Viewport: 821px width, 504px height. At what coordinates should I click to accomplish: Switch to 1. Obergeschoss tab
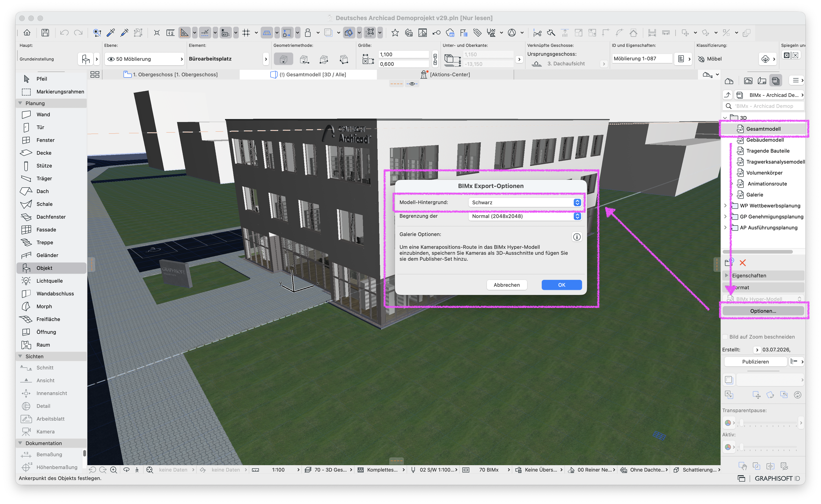pos(171,75)
